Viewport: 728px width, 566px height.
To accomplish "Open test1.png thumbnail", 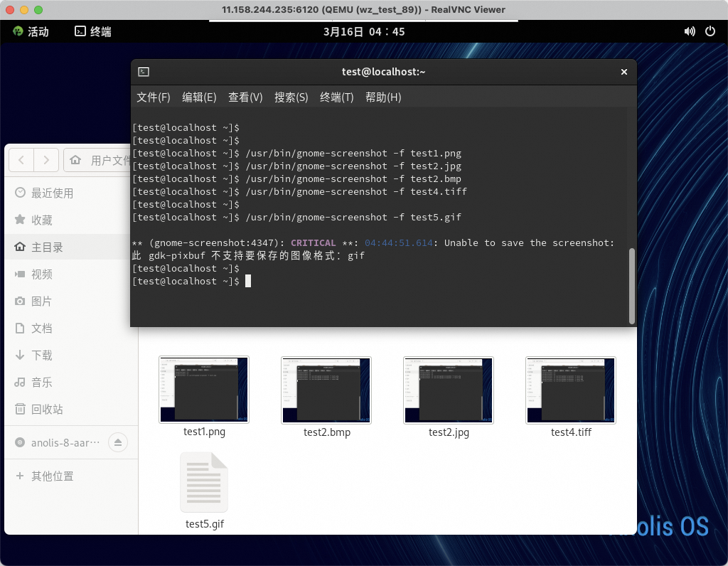I will 204,389.
